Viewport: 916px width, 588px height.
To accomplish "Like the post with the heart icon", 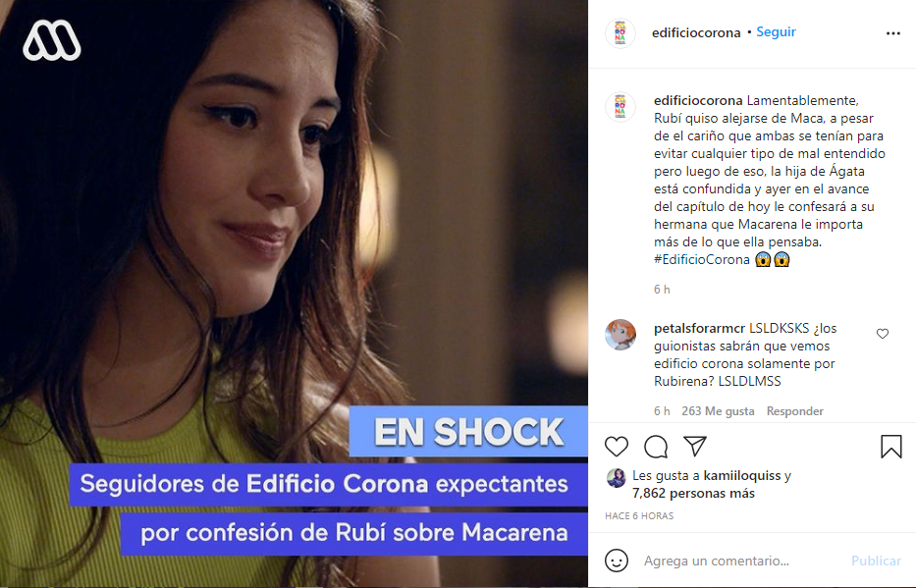I will pyautogui.click(x=617, y=447).
